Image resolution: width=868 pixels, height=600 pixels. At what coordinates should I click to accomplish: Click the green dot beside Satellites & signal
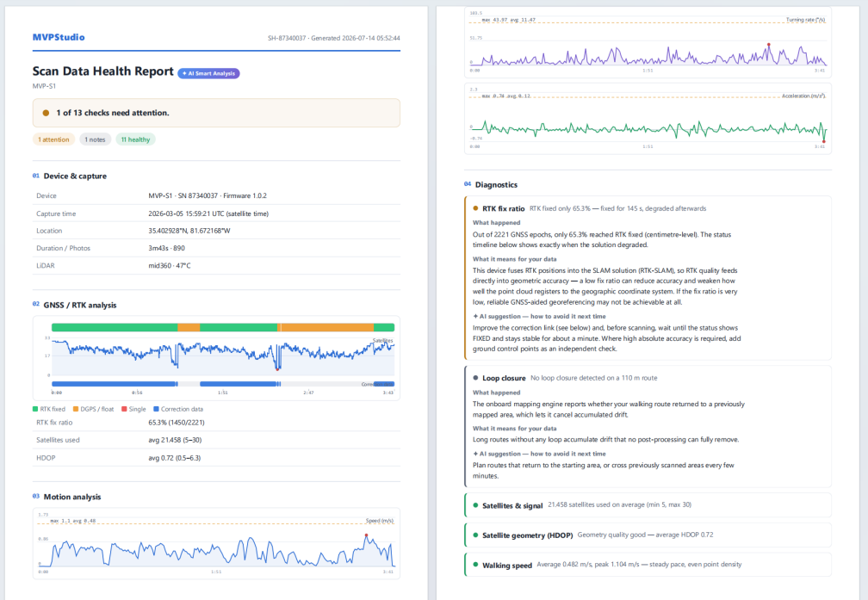click(475, 505)
